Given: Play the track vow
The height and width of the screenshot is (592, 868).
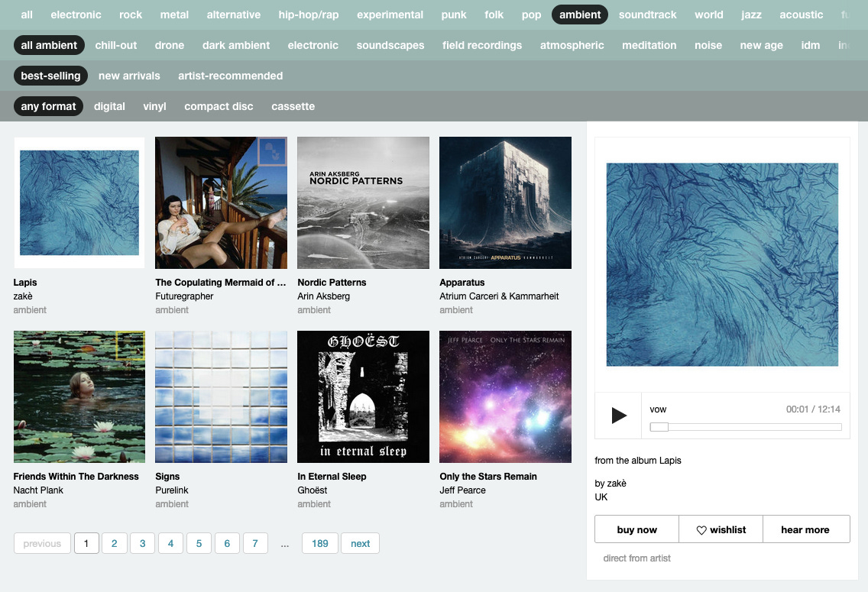Looking at the screenshot, I should [619, 416].
